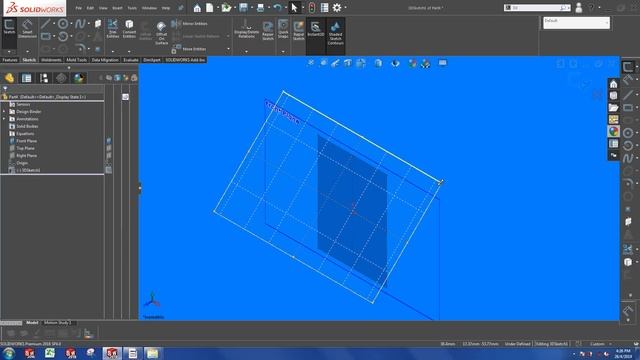Screen dimensions: 640x360
Task: Click Move Entities command
Action: click(189, 49)
